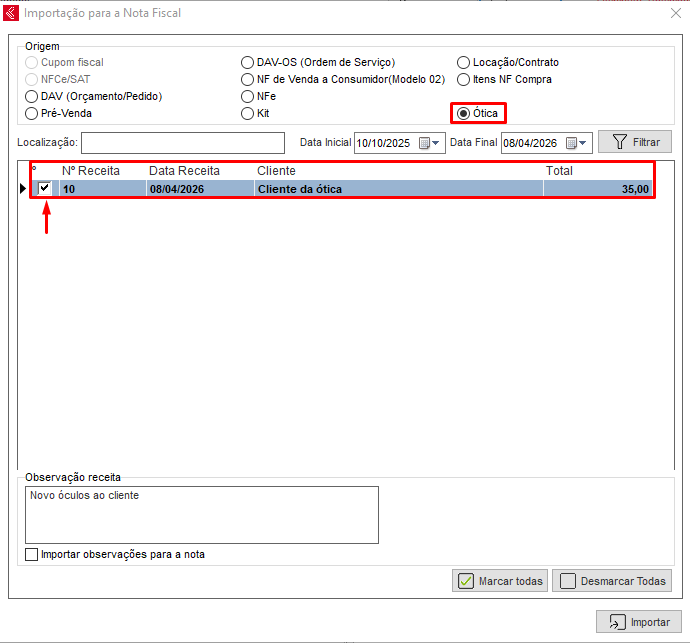Choose Itens NF Compra origin

[x=464, y=80]
